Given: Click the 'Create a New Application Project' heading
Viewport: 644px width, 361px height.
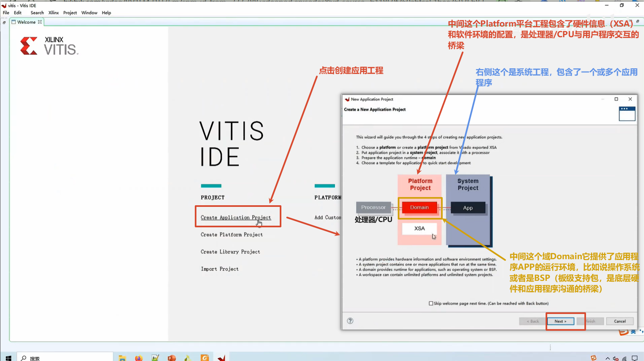Looking at the screenshot, I should coord(375,110).
